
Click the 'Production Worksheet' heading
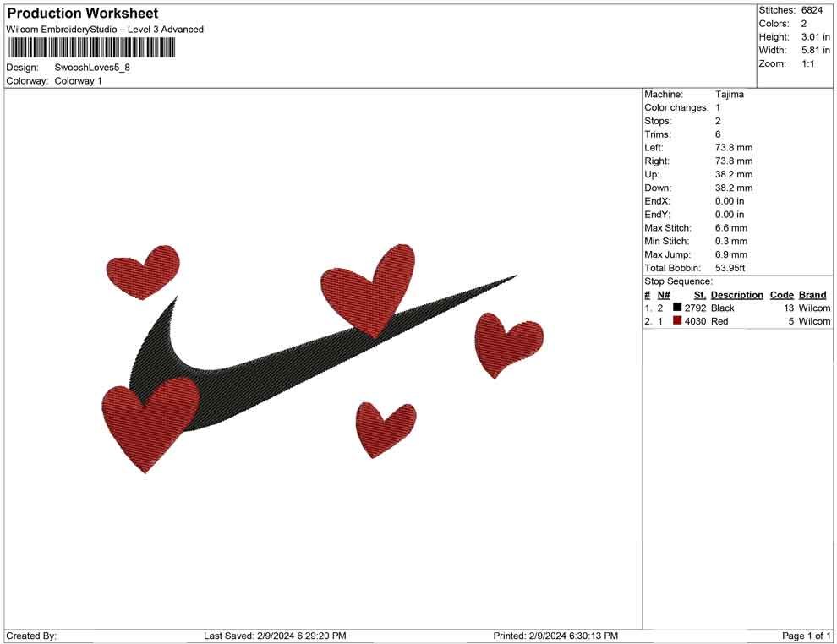coord(82,14)
